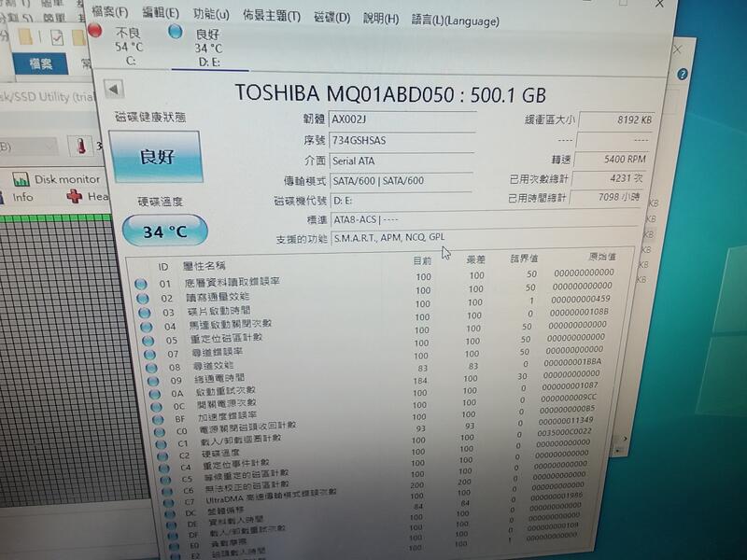The width and height of the screenshot is (747, 560).
Task: Open the 磁碟(D) menu
Action: tap(332, 18)
